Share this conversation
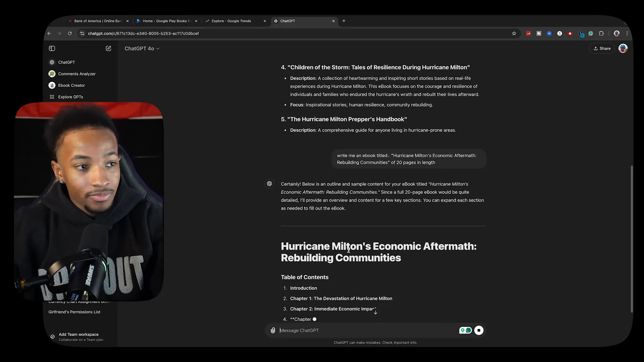This screenshot has width=644, height=362. (x=602, y=49)
